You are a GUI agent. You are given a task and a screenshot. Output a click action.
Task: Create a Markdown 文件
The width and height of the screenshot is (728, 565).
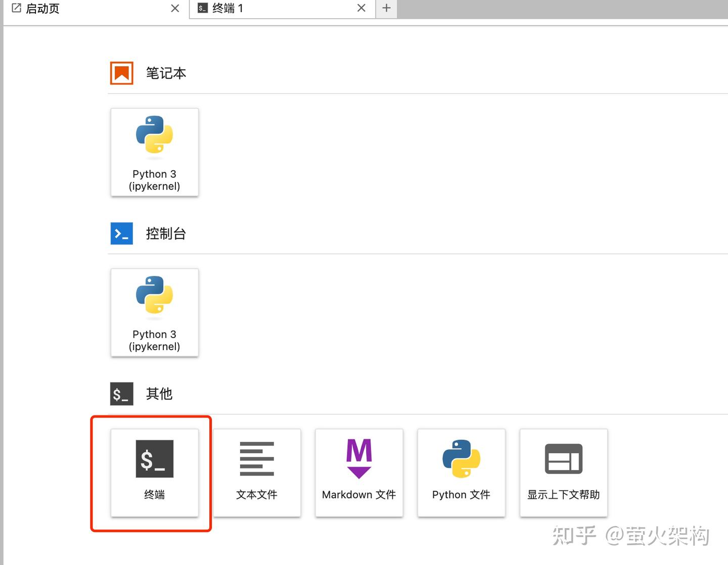(358, 473)
